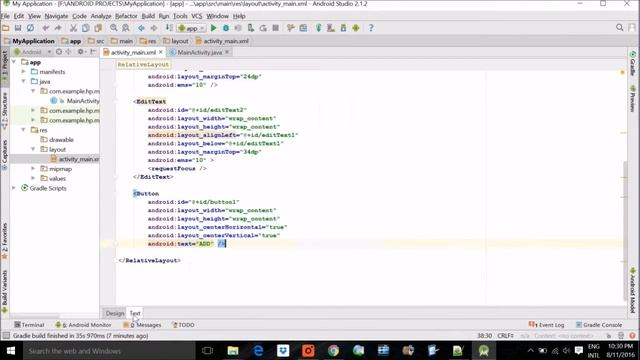This screenshot has width=640, height=360.
Task: Open the Terminal tool window
Action: tap(29, 325)
